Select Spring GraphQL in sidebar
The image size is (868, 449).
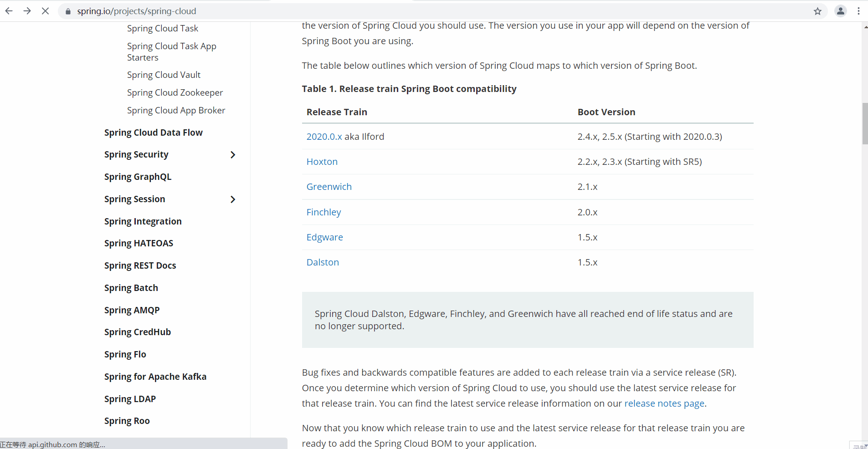tap(138, 177)
